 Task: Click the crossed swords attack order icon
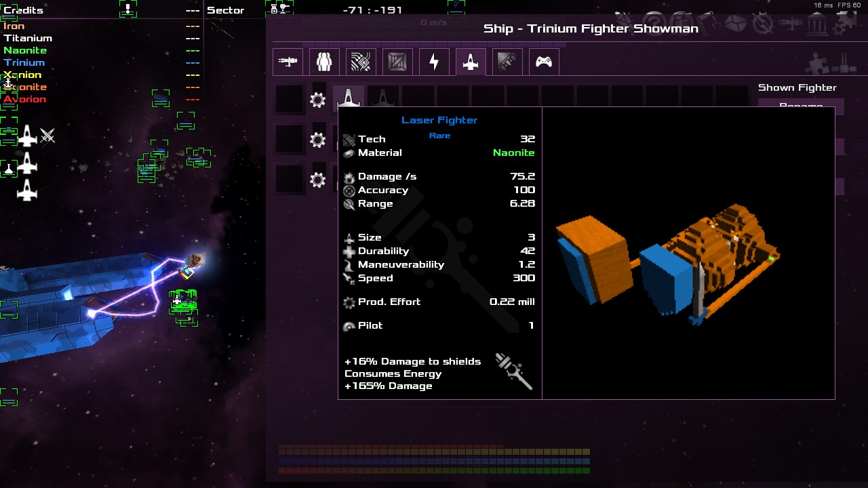47,136
